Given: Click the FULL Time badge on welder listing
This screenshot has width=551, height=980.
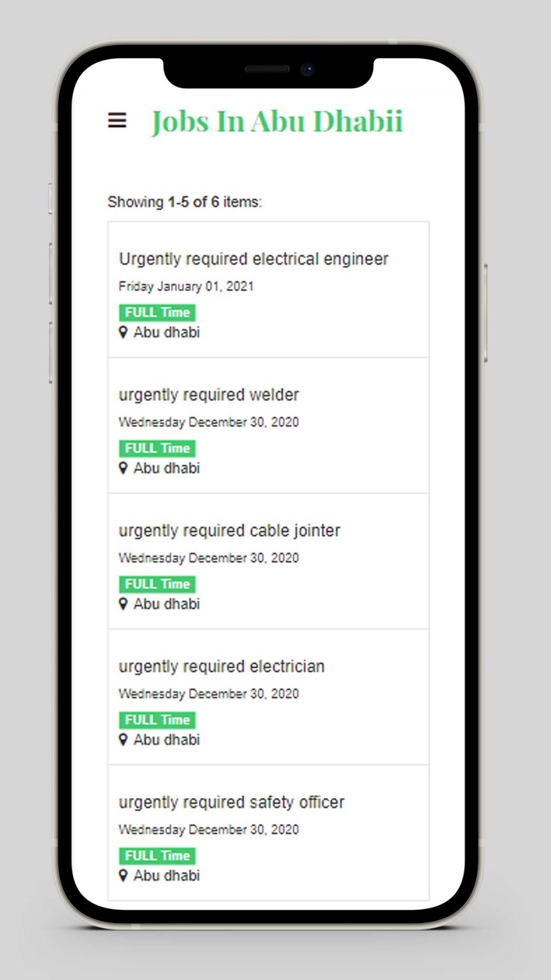Looking at the screenshot, I should click(157, 448).
